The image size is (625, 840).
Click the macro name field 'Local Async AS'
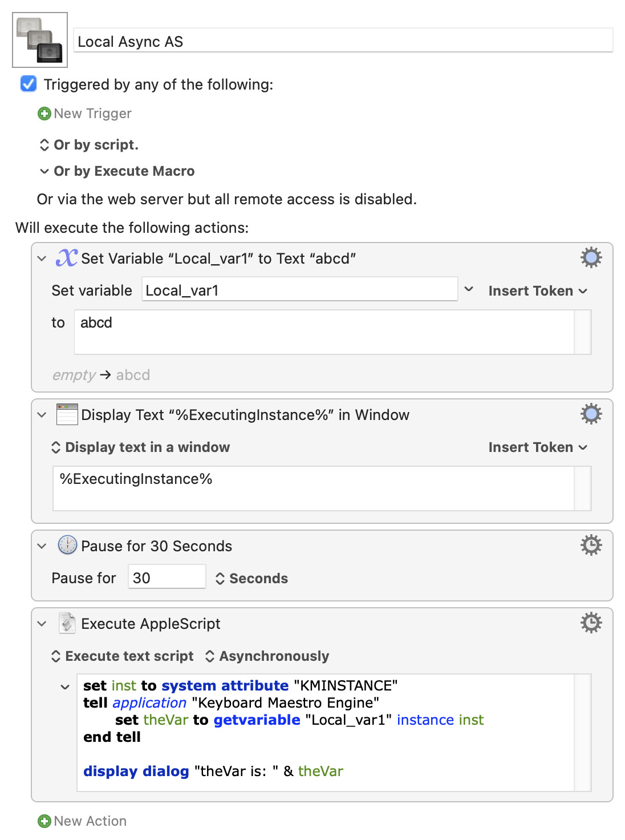pyautogui.click(x=342, y=42)
